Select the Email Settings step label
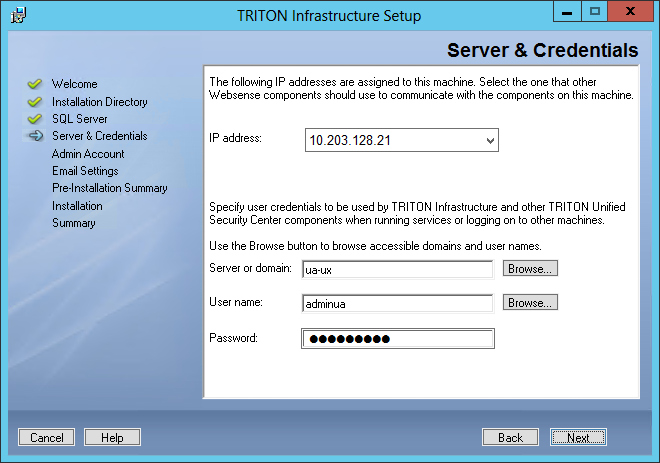Viewport: 660px width, 463px height. (85, 171)
